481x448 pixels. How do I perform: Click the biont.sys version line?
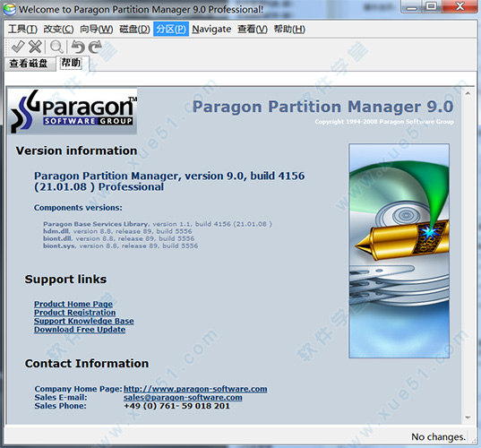(x=121, y=246)
